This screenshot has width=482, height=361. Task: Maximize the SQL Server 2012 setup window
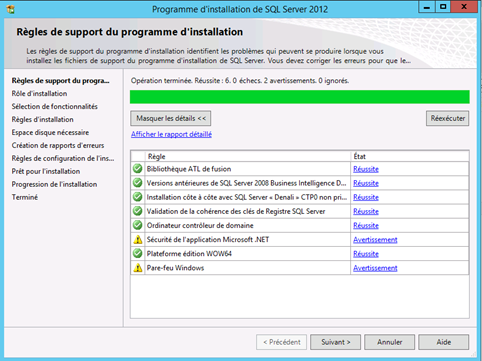click(443, 7)
